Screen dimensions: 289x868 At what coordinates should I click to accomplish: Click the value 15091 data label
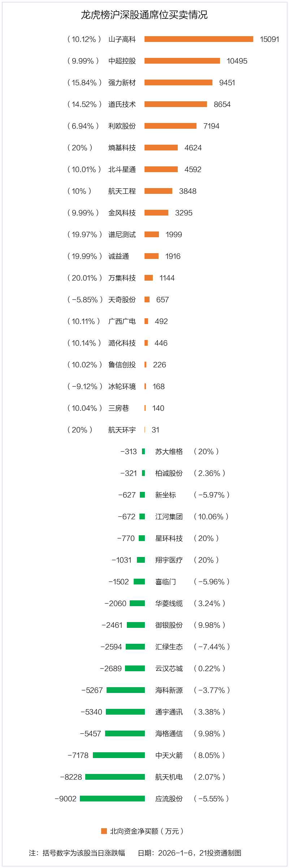(x=269, y=39)
